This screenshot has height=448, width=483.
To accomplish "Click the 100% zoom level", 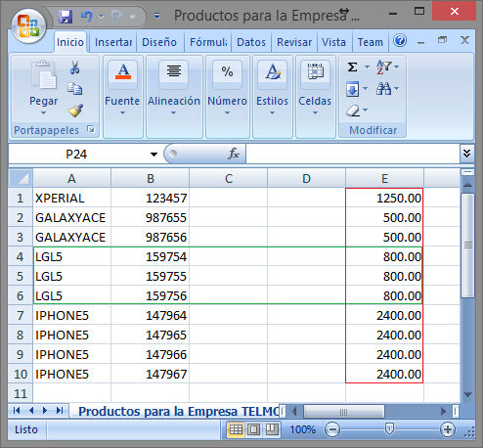I will 303,429.
